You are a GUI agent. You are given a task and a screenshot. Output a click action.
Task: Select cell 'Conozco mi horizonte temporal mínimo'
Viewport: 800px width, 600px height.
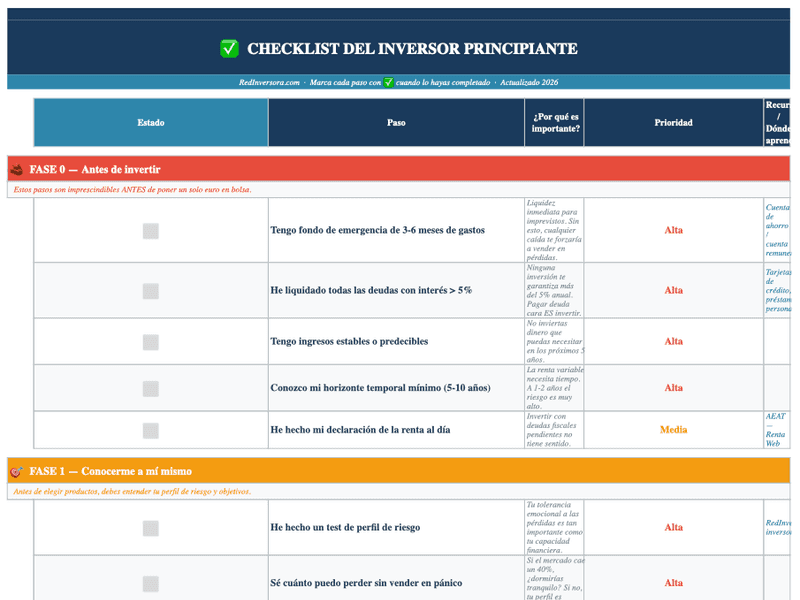[x=396, y=388]
